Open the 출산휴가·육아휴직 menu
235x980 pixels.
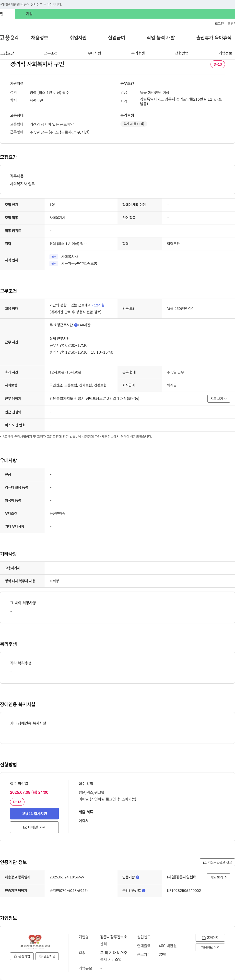pos(214,38)
